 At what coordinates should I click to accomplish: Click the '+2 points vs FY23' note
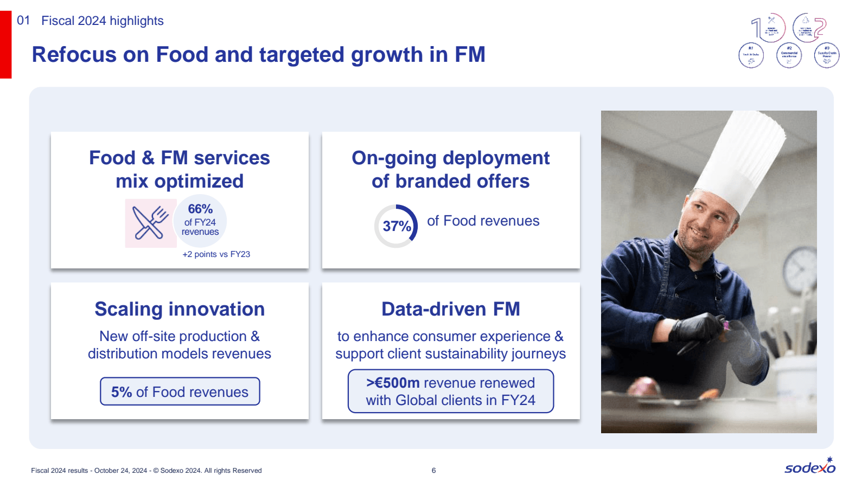(216, 254)
